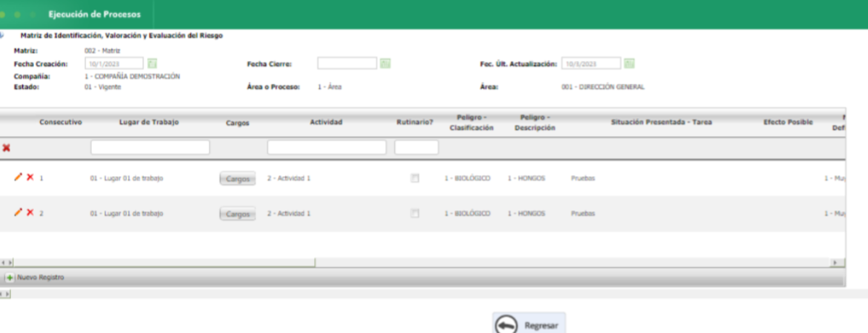Screen dimensions: 868x333
Task: Open calendar for Fec. Últ. Actualización
Action: pos(629,63)
